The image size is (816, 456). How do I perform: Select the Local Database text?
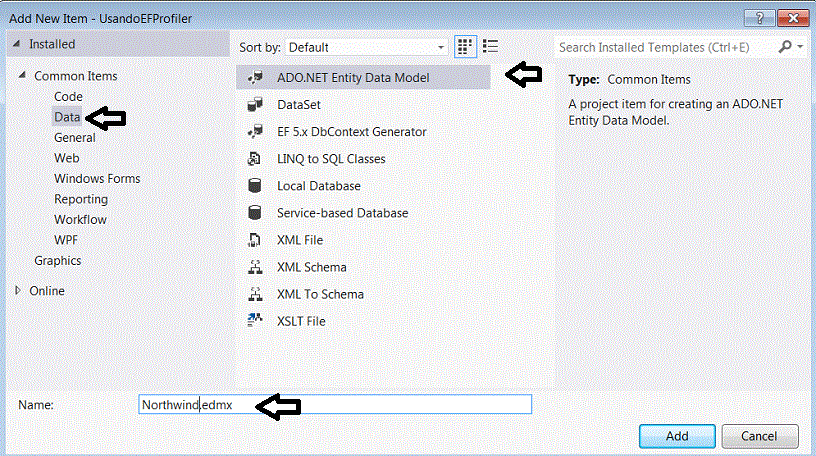pos(318,186)
